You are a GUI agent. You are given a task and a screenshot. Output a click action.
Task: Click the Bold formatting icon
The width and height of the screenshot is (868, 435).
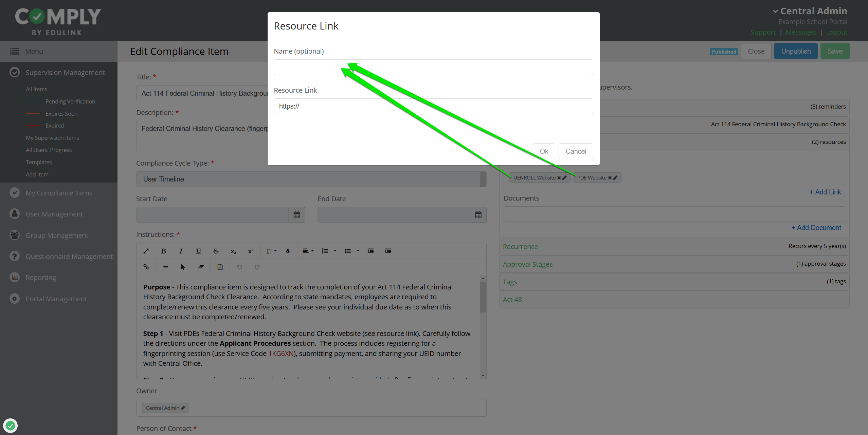click(x=163, y=251)
